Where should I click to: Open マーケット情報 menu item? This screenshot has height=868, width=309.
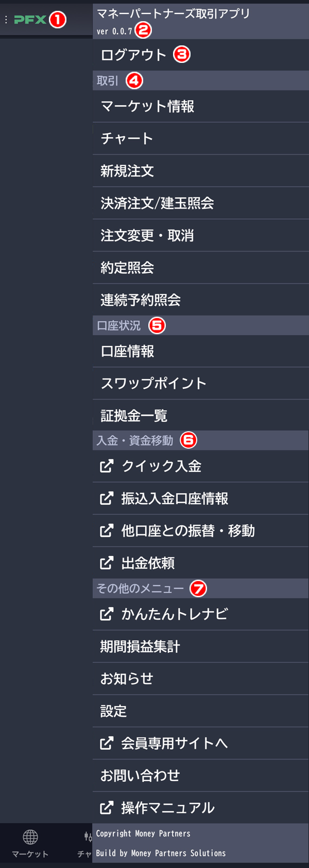pyautogui.click(x=201, y=106)
